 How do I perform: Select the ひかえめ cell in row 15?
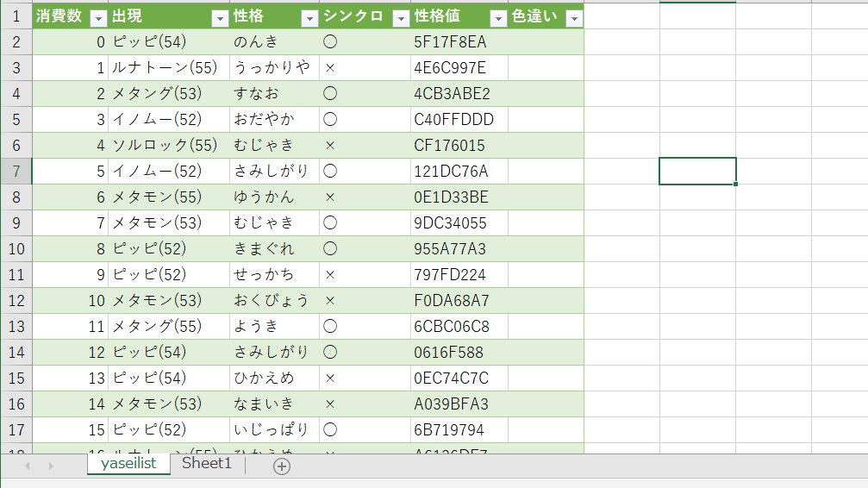[x=274, y=379]
